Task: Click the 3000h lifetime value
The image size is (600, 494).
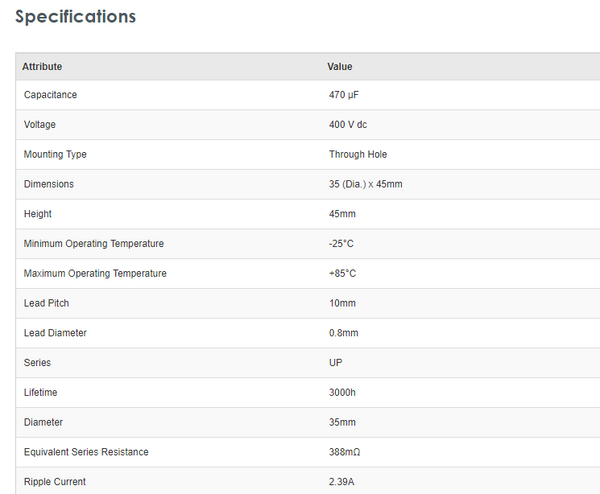Action: click(x=342, y=393)
